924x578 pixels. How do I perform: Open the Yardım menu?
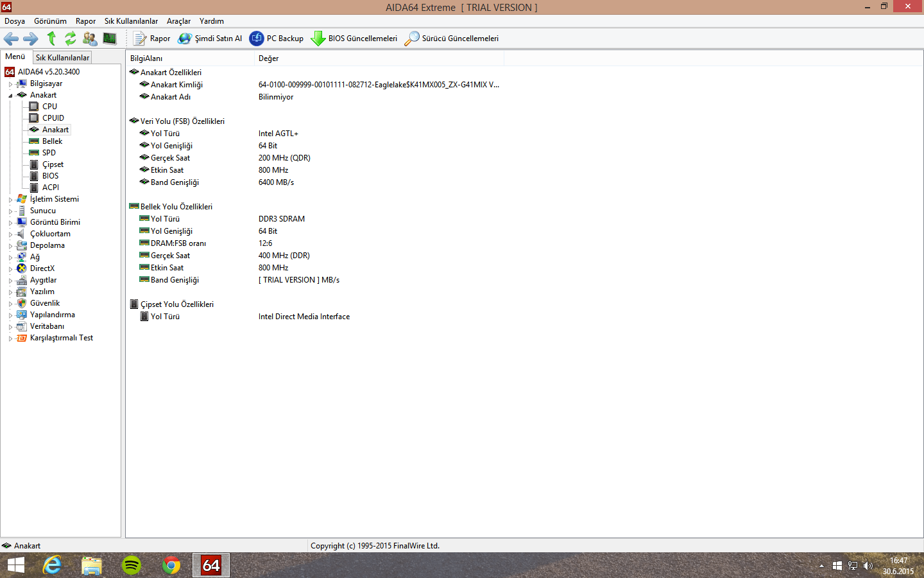[x=212, y=21]
